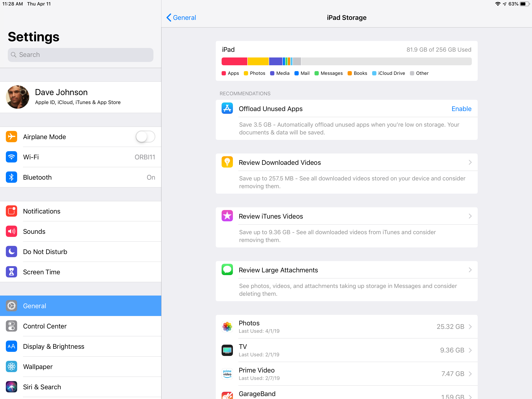The image size is (532, 399).
Task: Tap the Sounds speaker icon
Action: [11, 231]
